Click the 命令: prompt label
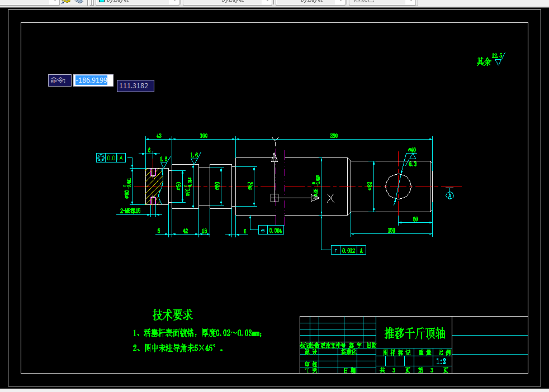 [x=59, y=80]
